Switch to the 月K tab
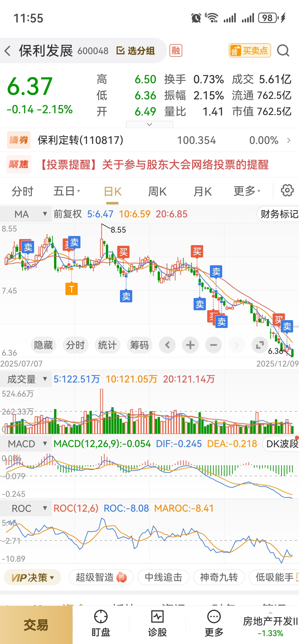 click(x=203, y=191)
